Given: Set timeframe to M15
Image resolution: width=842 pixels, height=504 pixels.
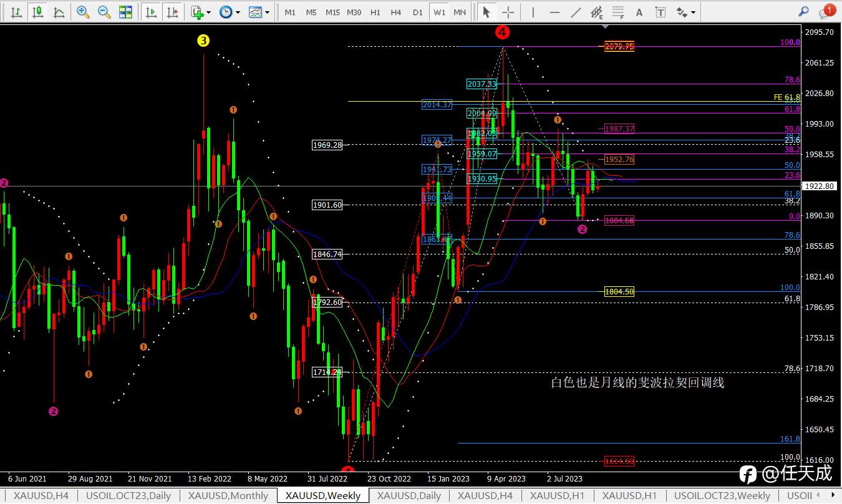Looking at the screenshot, I should point(332,12).
